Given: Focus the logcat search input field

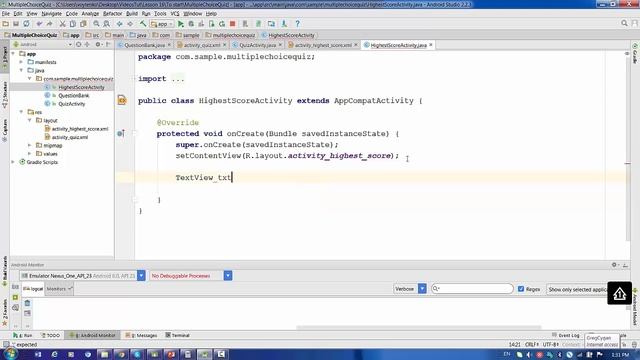Looking at the screenshot, I should [x=472, y=289].
